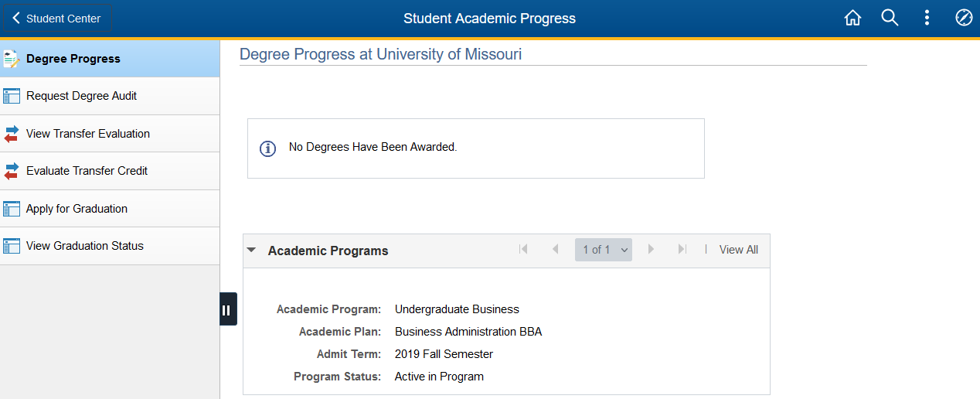The height and width of the screenshot is (399, 980).
Task: Select Evaluate Transfer Credit menu item
Action: pos(87,171)
